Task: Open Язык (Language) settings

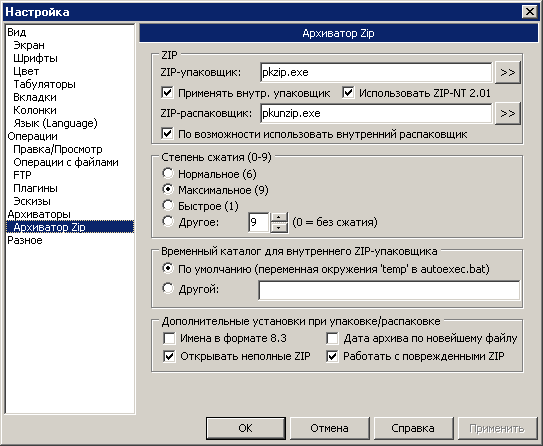Action: [x=55, y=123]
